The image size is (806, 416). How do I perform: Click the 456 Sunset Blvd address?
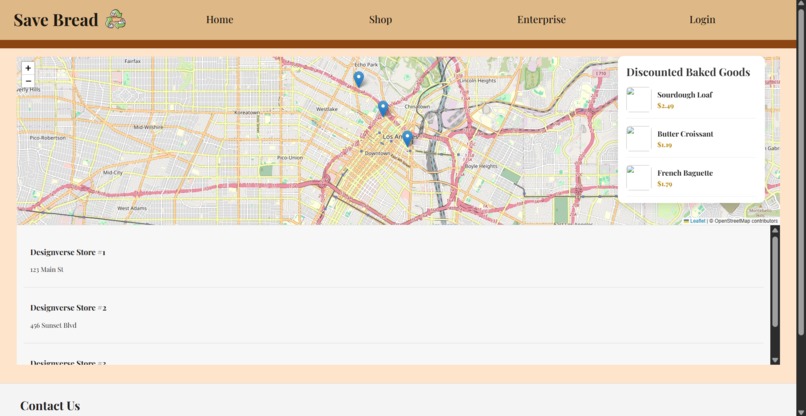(53, 325)
